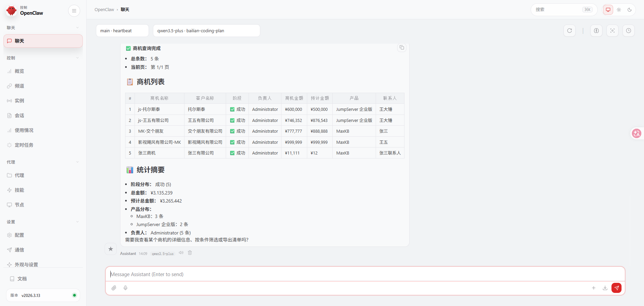Click the microphone voice input icon
644x306 pixels.
coord(125,288)
